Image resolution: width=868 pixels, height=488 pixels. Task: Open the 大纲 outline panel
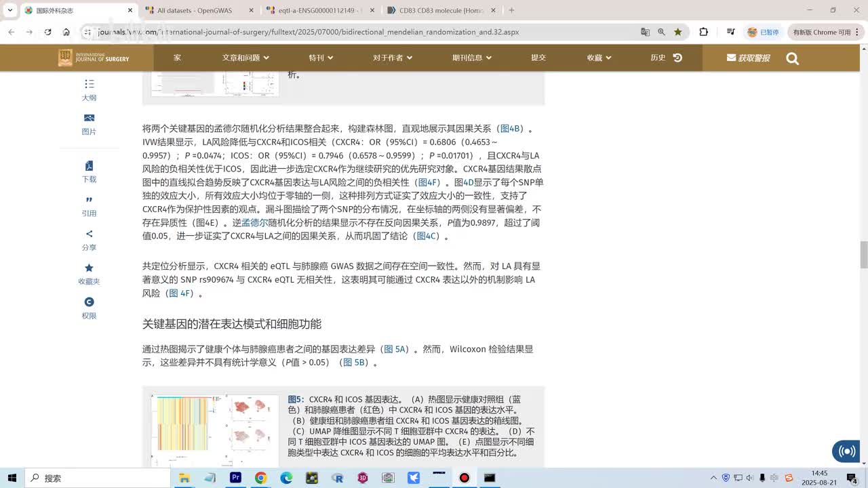coord(89,89)
